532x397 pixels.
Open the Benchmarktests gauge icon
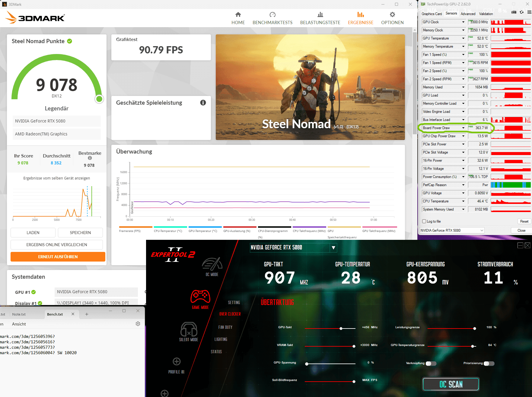[x=272, y=14]
